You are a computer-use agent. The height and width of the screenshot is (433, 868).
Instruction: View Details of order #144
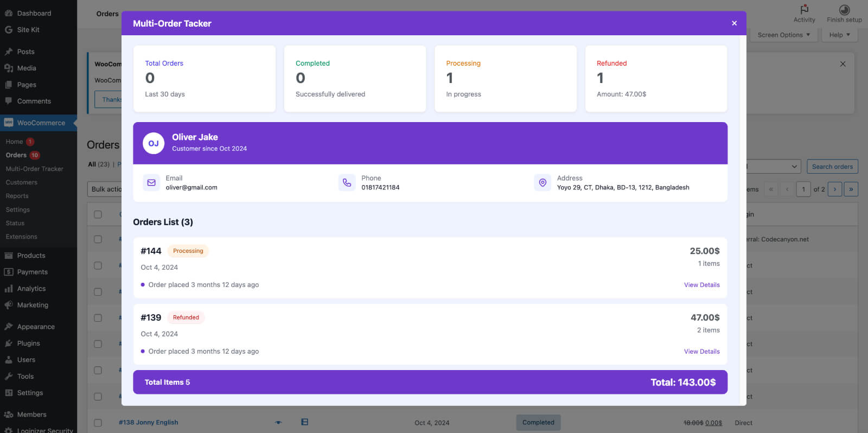coord(701,285)
